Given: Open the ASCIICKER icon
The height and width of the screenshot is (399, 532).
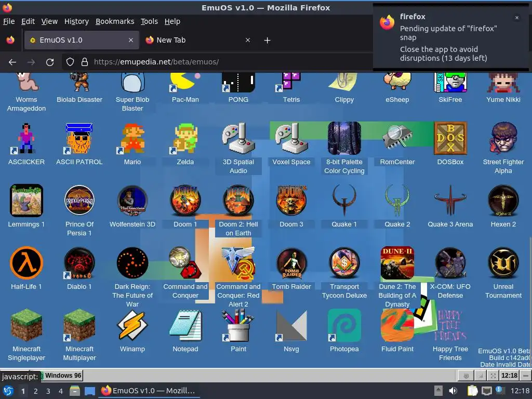Looking at the screenshot, I should 26,138.
